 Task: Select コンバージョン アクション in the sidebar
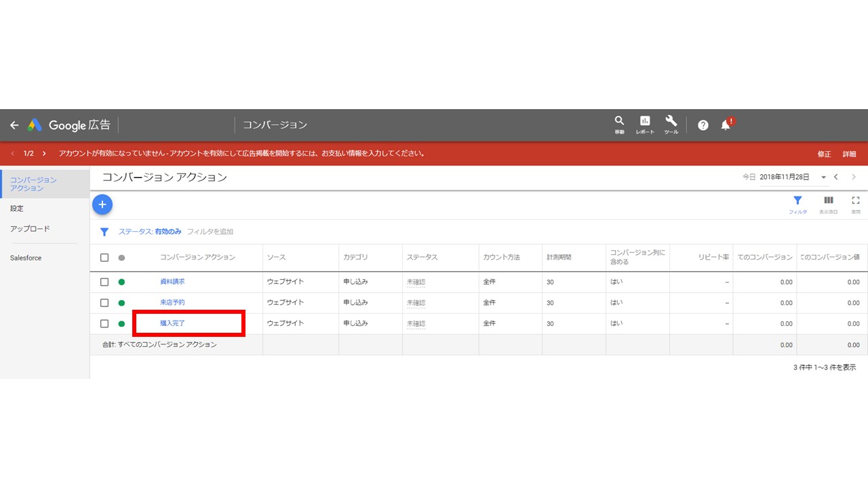pos(45,184)
